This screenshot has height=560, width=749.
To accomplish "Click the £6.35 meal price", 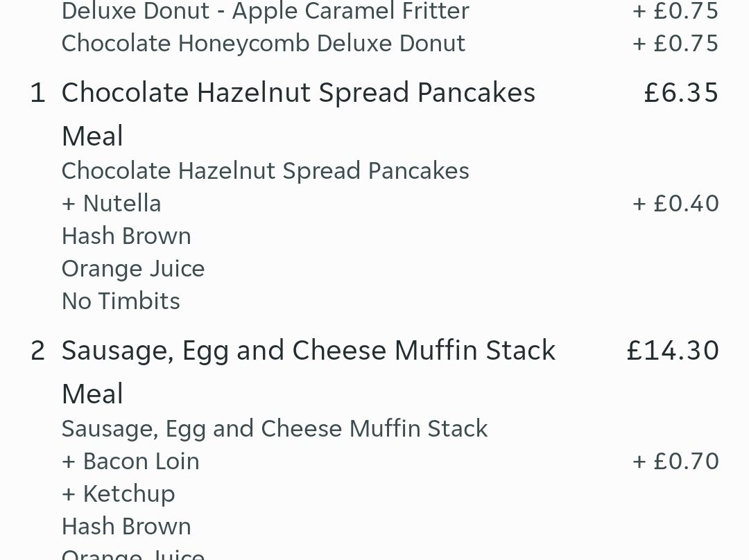I will 680,93.
